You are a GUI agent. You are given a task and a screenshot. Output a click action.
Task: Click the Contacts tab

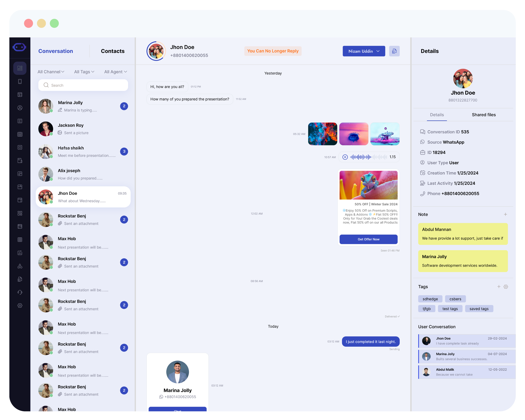coord(112,51)
